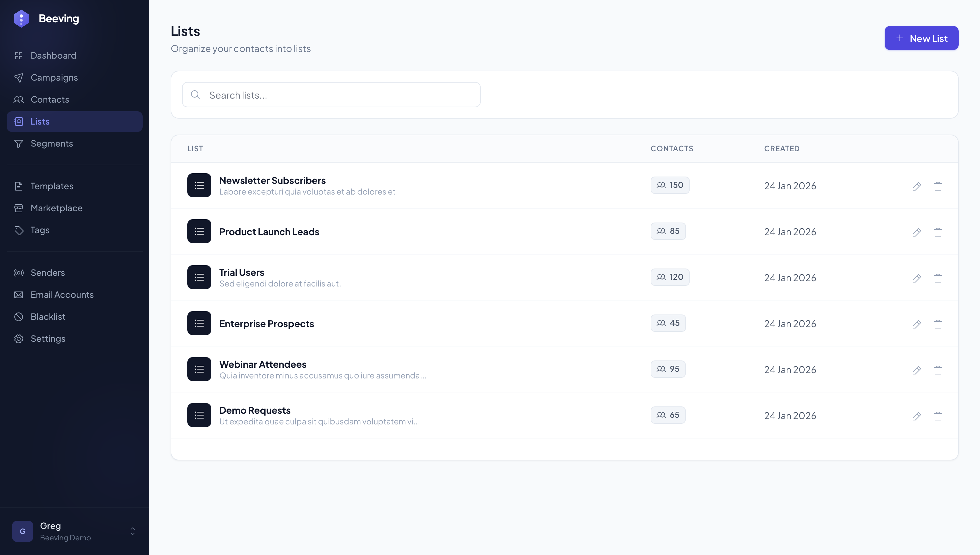This screenshot has height=555, width=980.
Task: Click the 85 contacts badge on Product Launch Leads
Action: click(x=668, y=231)
